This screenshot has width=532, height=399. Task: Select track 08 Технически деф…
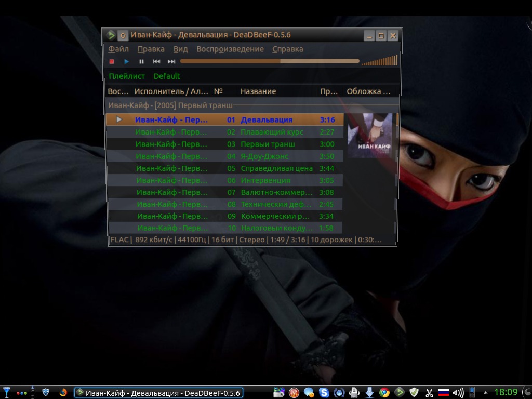click(x=224, y=204)
